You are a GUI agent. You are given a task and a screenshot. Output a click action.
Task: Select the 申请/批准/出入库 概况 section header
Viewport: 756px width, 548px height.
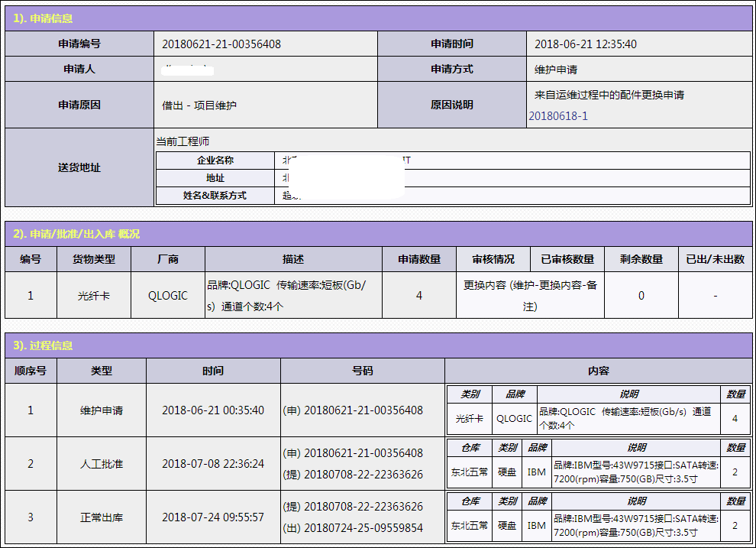(76, 234)
